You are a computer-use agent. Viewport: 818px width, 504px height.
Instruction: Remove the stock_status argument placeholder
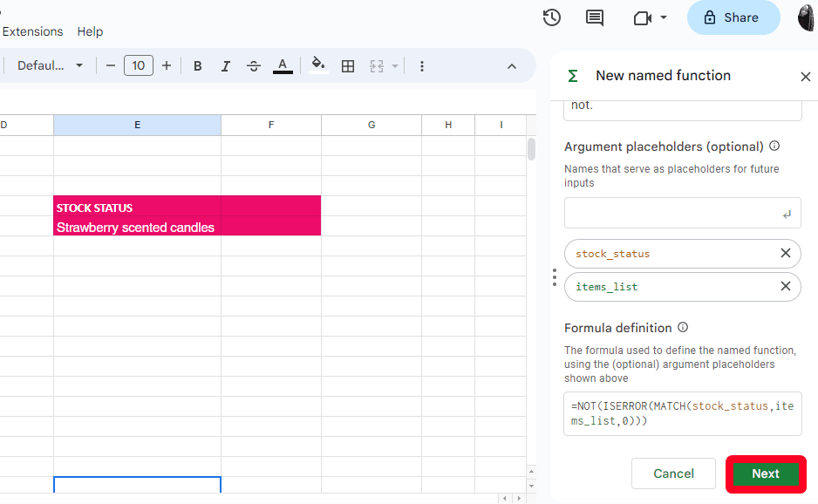(785, 253)
